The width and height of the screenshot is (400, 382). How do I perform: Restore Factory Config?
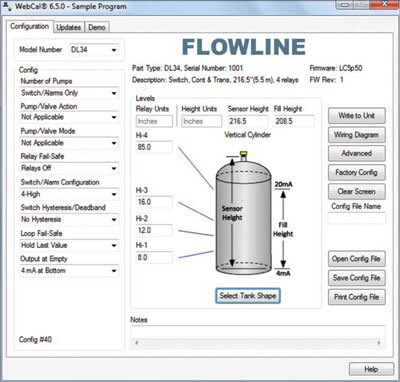(357, 173)
